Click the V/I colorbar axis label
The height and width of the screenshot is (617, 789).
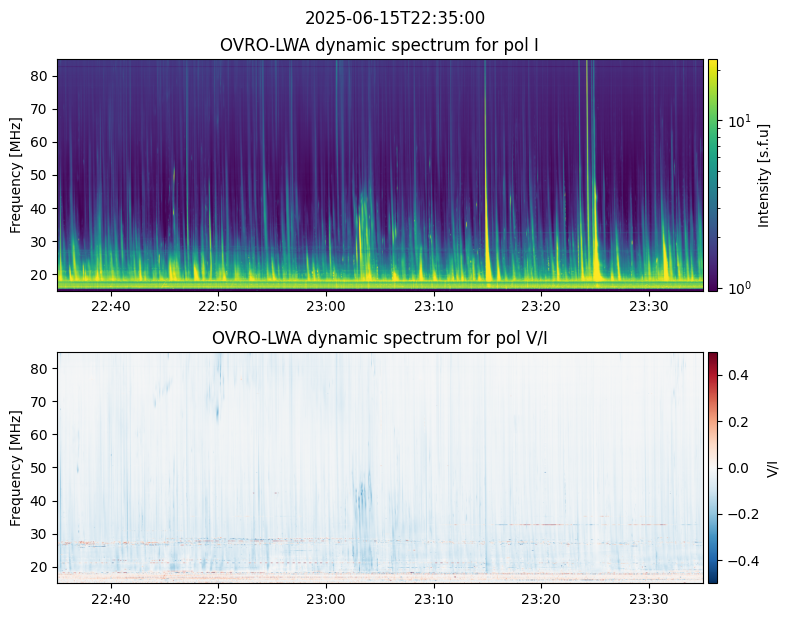click(x=771, y=467)
